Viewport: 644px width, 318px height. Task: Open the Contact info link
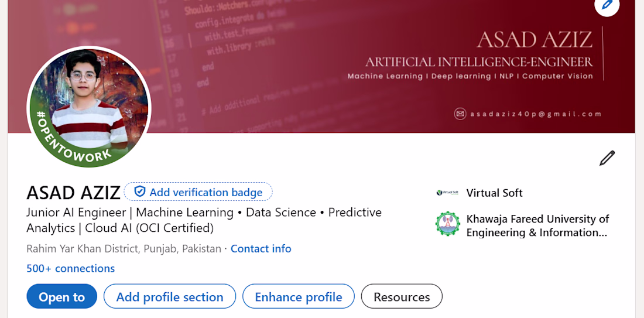(x=261, y=248)
